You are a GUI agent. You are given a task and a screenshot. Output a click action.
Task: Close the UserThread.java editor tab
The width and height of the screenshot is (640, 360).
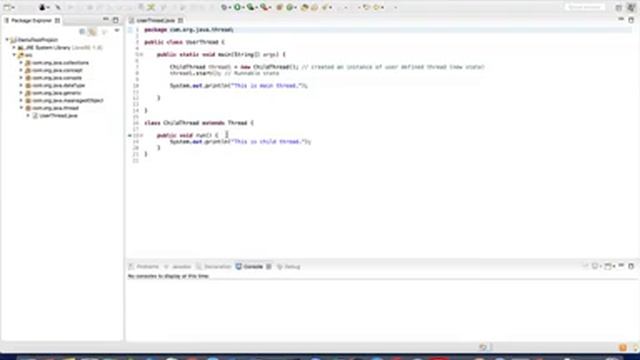click(x=180, y=20)
